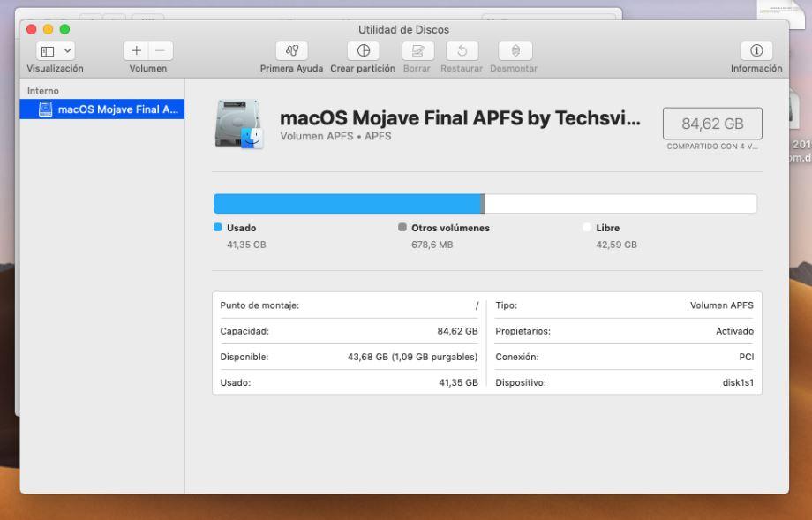Click the white Libre color swatch
812x520 pixels.
pos(587,228)
